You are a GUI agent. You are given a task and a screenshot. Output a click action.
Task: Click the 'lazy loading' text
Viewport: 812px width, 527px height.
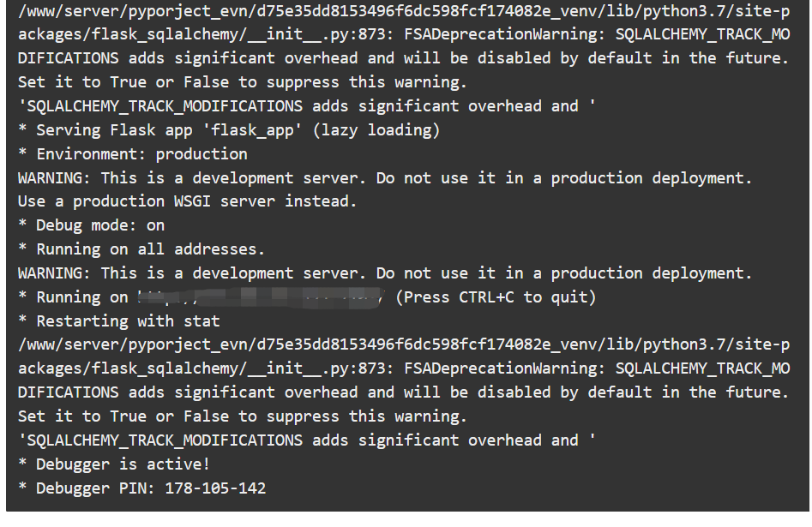376,130
